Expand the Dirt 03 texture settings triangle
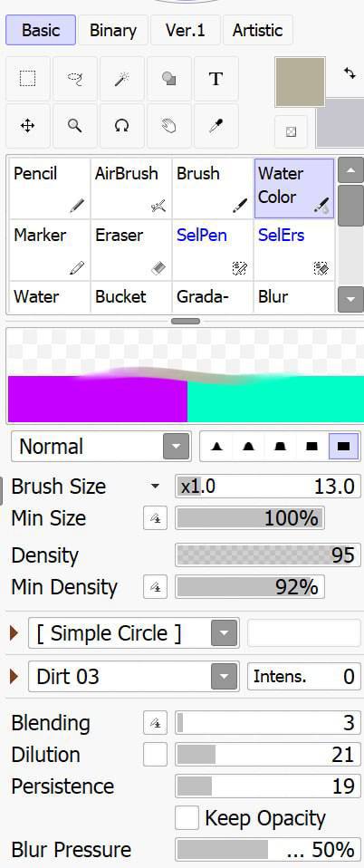Viewport: 364px width, 868px height. (14, 676)
